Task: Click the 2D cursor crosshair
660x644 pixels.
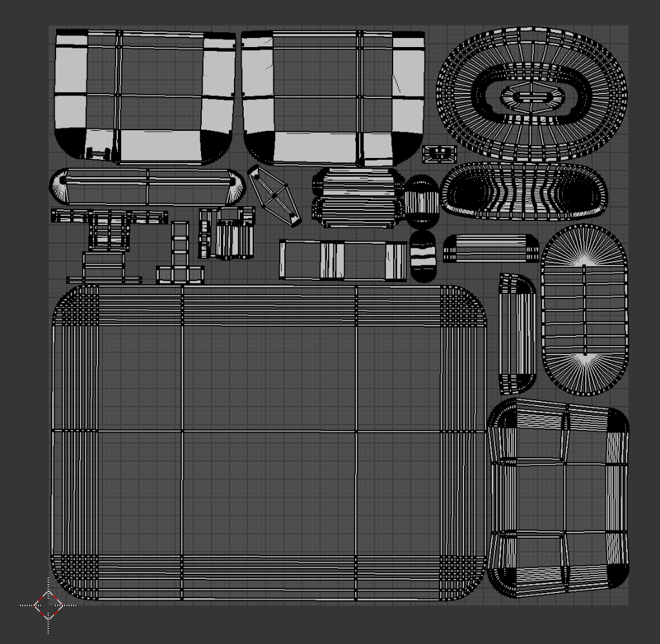Action: coord(48,605)
